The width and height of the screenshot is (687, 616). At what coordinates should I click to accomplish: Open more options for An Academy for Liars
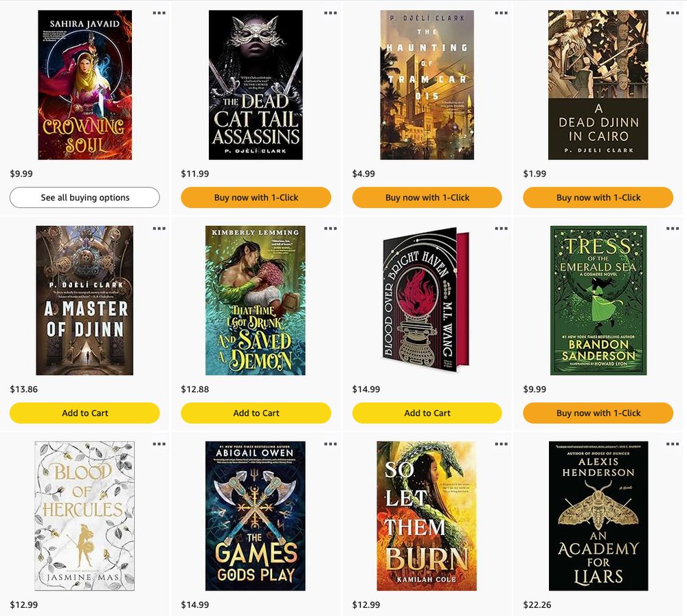click(x=673, y=444)
